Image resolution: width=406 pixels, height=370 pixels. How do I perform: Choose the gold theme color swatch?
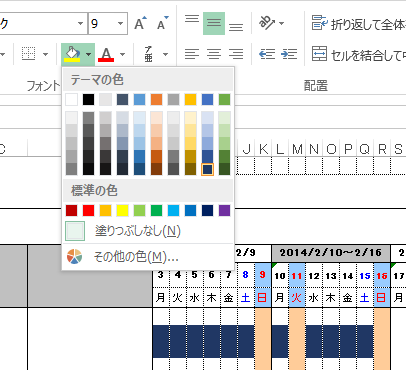click(190, 99)
